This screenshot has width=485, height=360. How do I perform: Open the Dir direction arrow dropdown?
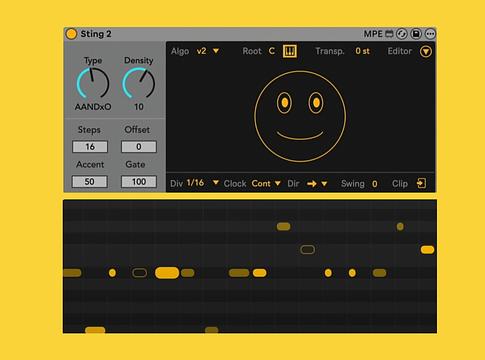point(317,183)
